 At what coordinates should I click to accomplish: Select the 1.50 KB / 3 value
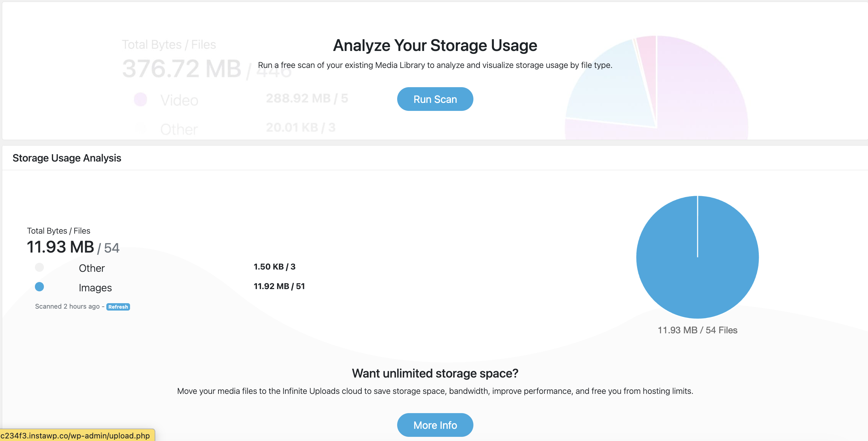coord(274,267)
